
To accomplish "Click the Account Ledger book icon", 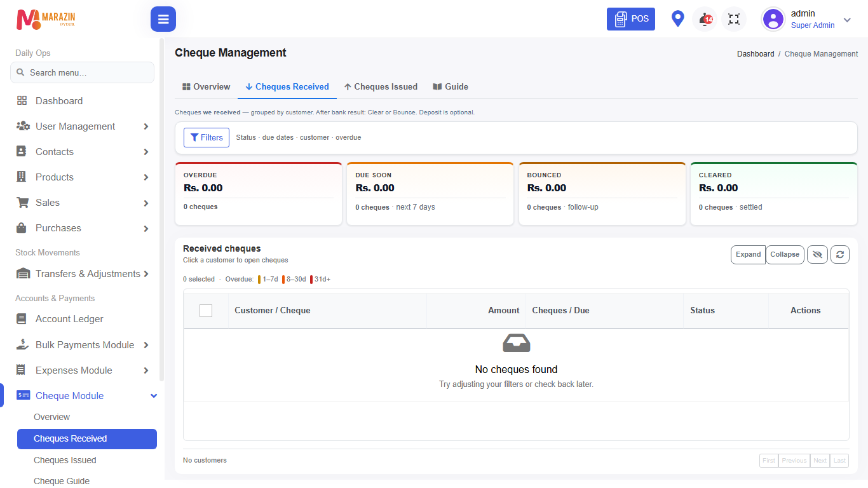I will point(22,319).
